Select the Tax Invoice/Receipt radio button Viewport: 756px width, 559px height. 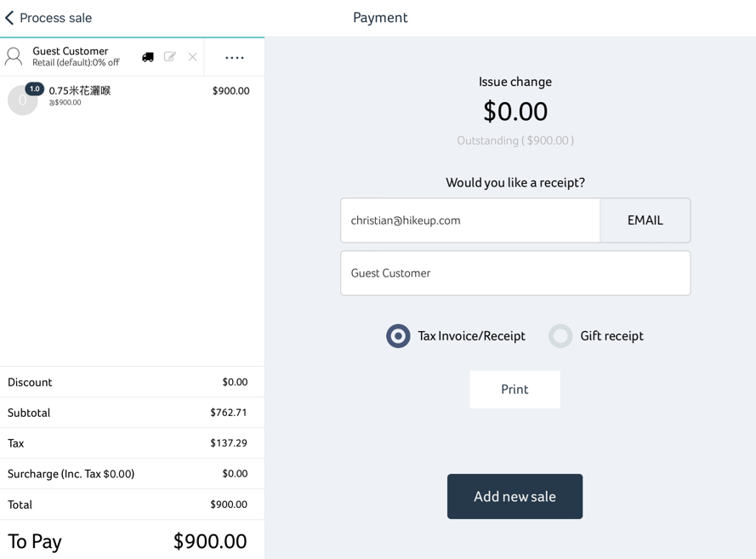(x=398, y=336)
